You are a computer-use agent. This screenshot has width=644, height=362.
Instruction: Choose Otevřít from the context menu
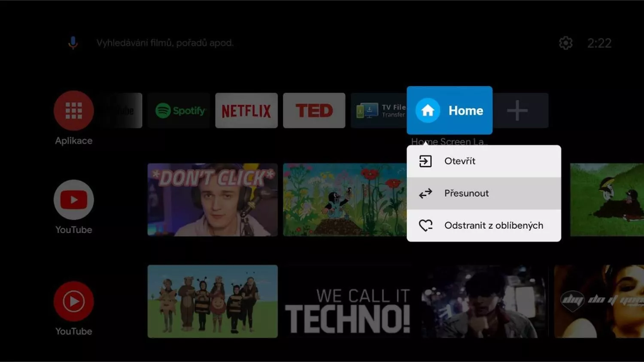pos(484,161)
